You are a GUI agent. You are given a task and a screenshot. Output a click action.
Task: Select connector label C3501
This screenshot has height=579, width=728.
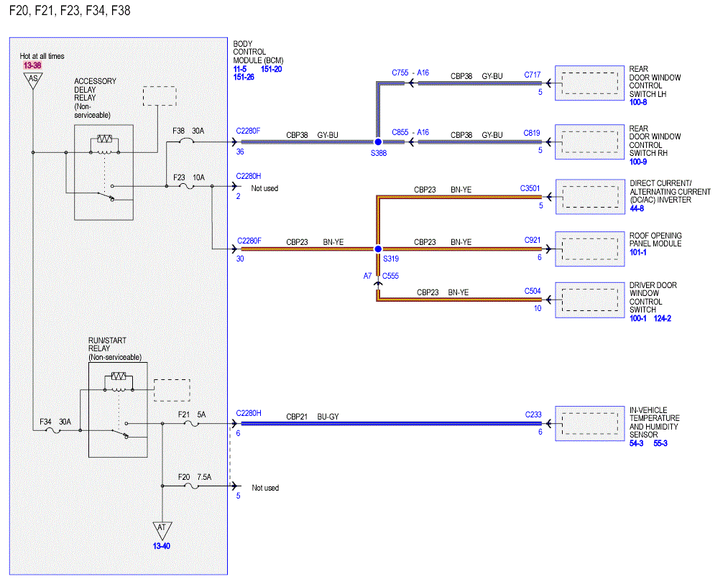tap(530, 188)
